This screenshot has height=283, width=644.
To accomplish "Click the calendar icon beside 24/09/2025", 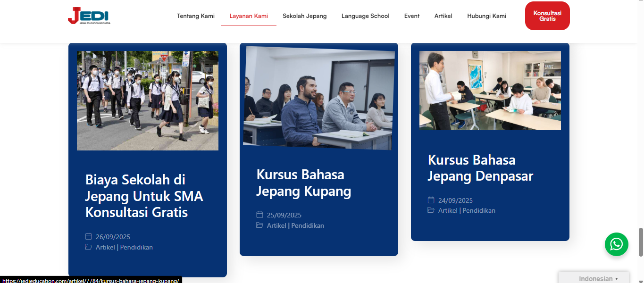I will (430, 200).
